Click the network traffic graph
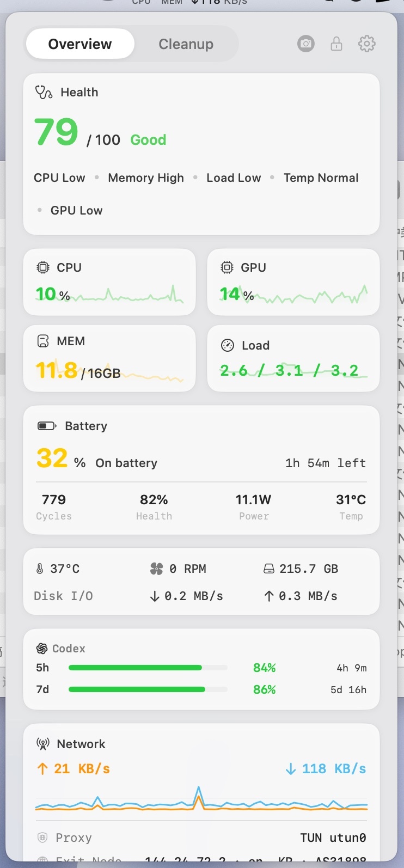 click(201, 799)
